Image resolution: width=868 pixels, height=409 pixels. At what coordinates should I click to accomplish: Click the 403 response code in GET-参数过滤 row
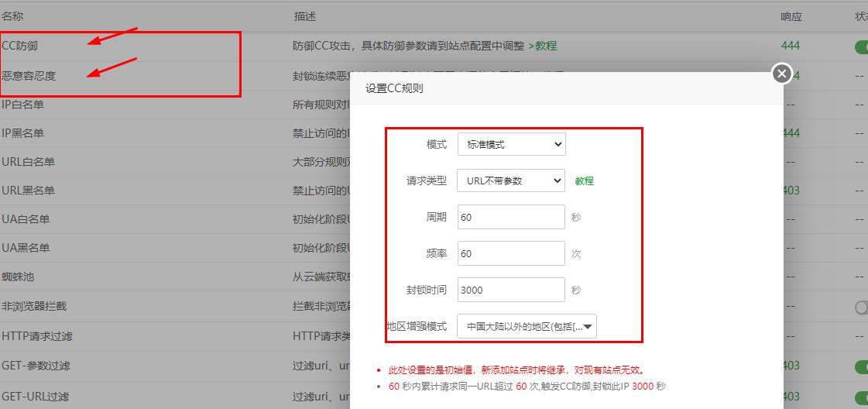pos(791,366)
